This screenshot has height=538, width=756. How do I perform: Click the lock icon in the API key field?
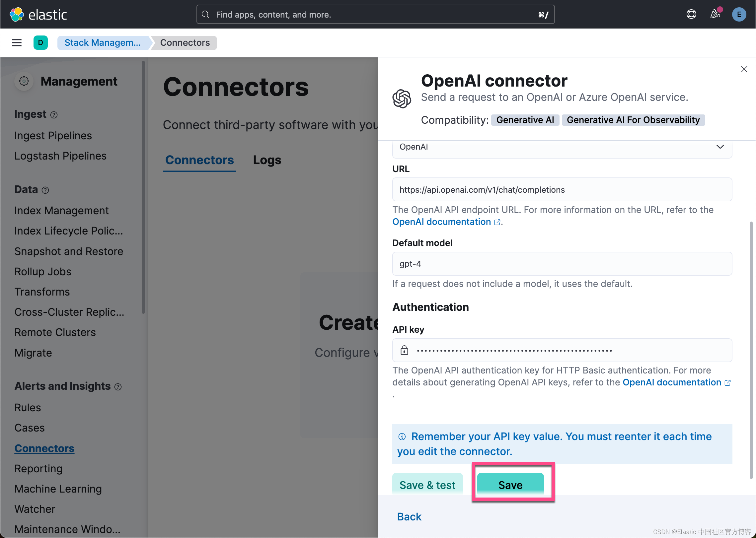[x=405, y=350]
